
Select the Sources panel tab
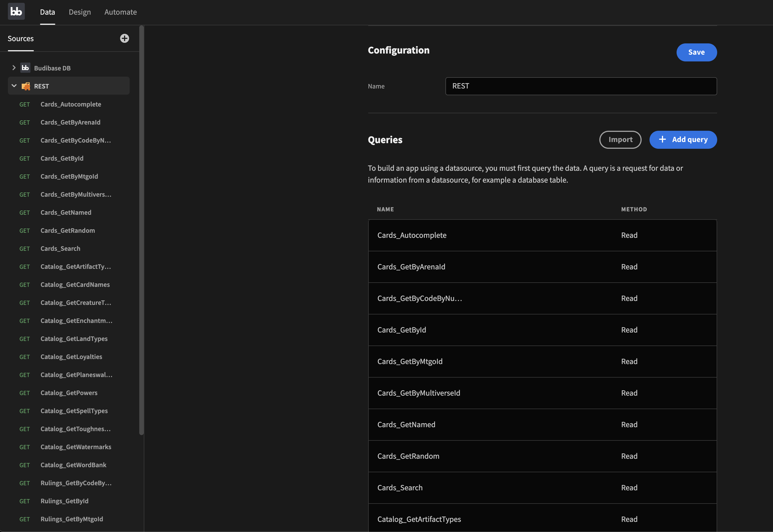coord(21,39)
